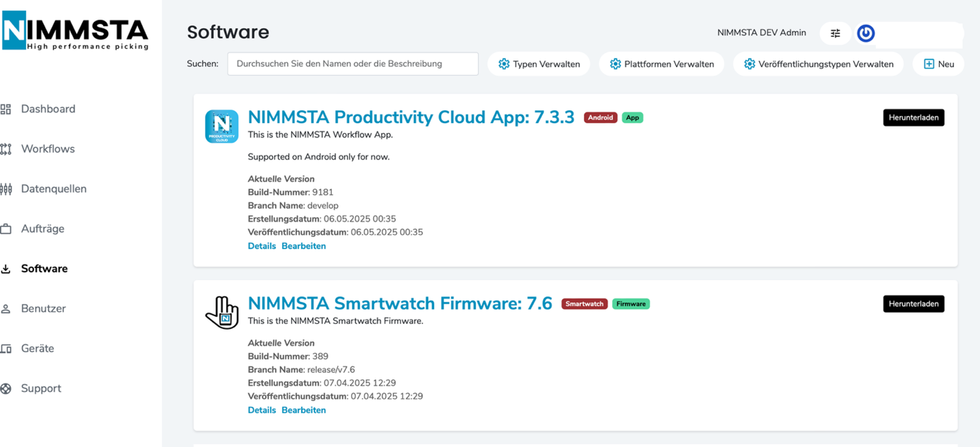The image size is (980, 447).
Task: Click the red Android tag
Action: click(x=601, y=118)
